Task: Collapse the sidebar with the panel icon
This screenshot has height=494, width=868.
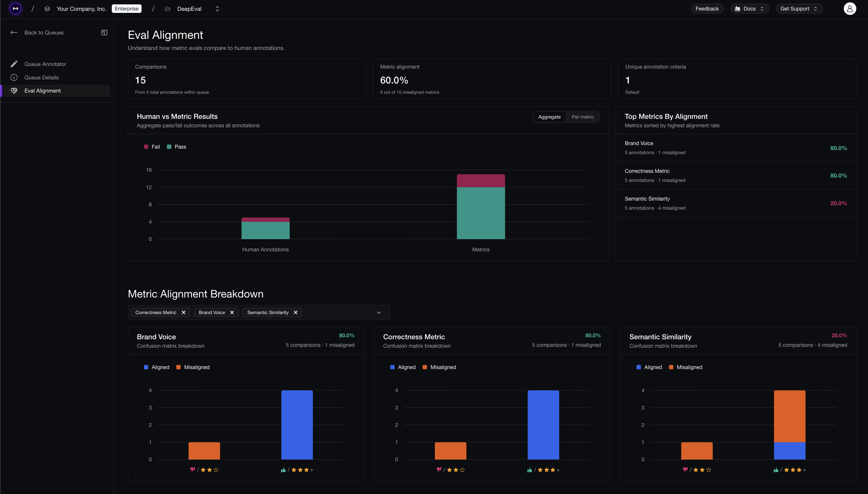Action: 104,32
